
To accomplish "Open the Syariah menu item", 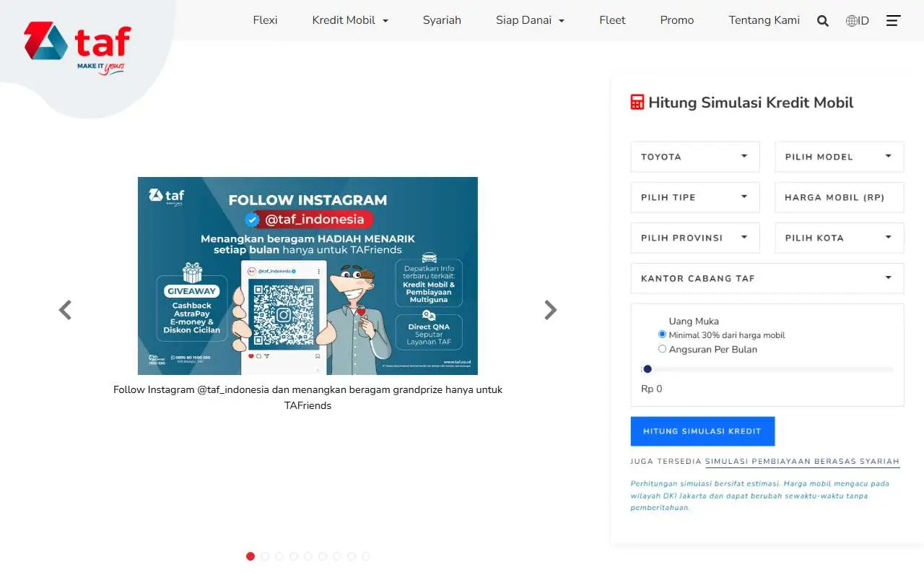I will (442, 20).
